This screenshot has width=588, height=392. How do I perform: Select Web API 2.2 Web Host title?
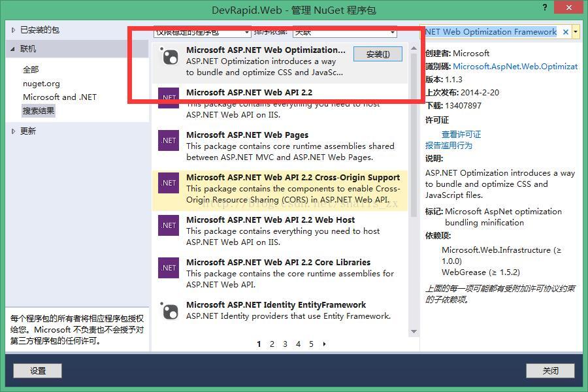click(270, 220)
